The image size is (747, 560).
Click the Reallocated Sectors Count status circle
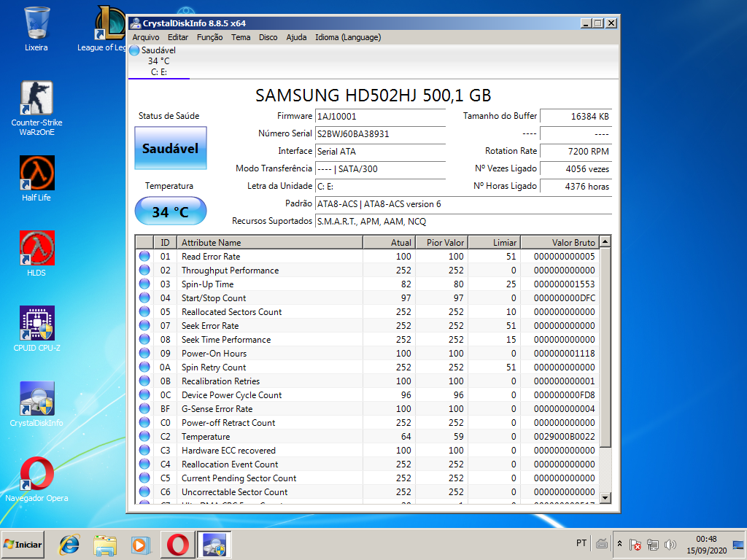144,311
